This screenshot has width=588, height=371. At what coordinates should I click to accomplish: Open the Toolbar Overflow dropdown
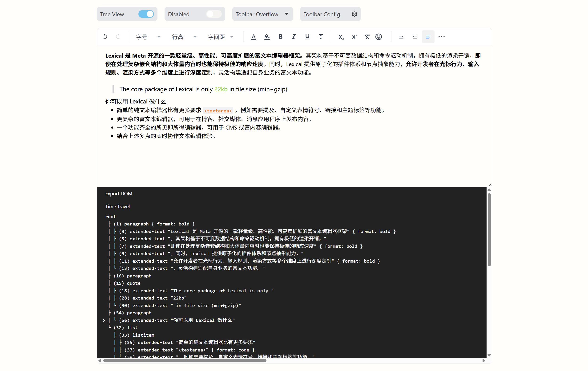tap(262, 14)
